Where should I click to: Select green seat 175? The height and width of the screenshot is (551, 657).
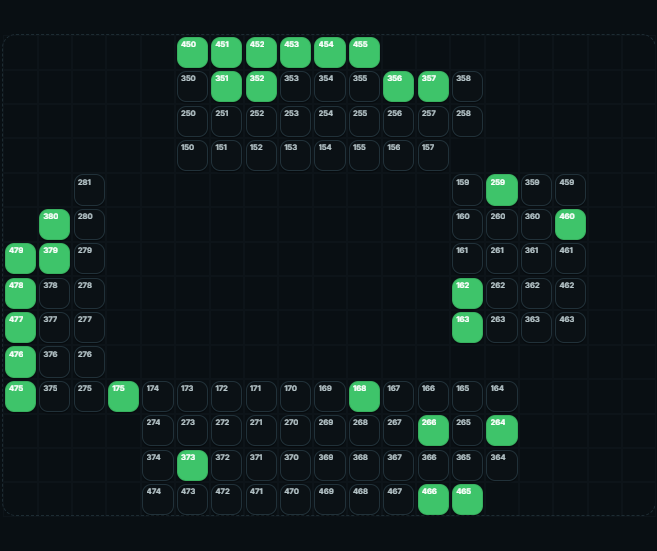coord(123,396)
